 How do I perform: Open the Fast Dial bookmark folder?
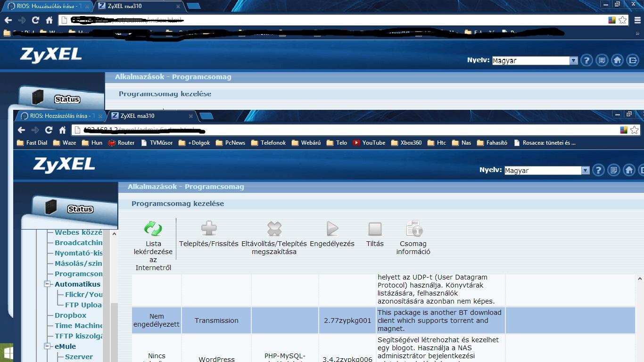(32, 143)
